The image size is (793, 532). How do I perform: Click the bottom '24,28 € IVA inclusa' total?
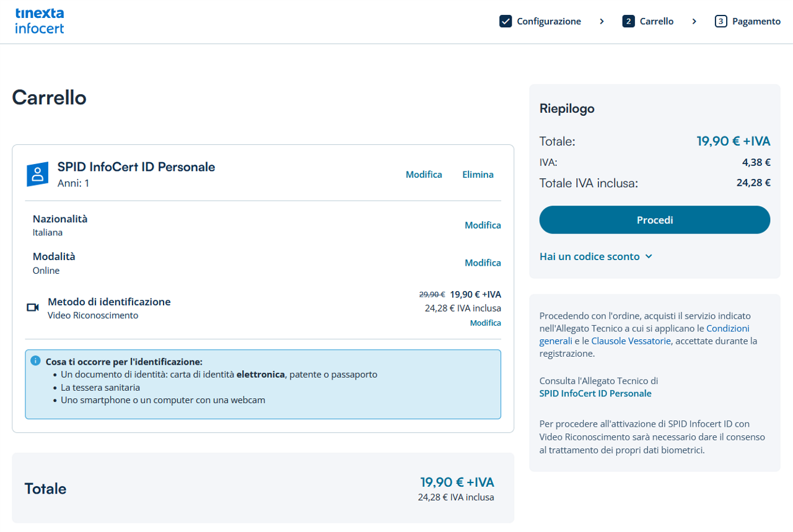tap(456, 497)
